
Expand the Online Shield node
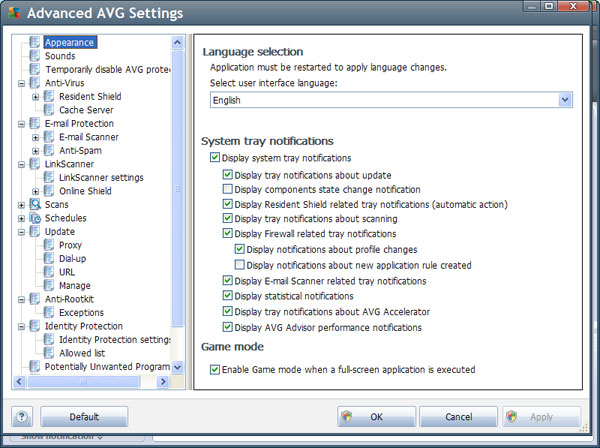point(35,191)
